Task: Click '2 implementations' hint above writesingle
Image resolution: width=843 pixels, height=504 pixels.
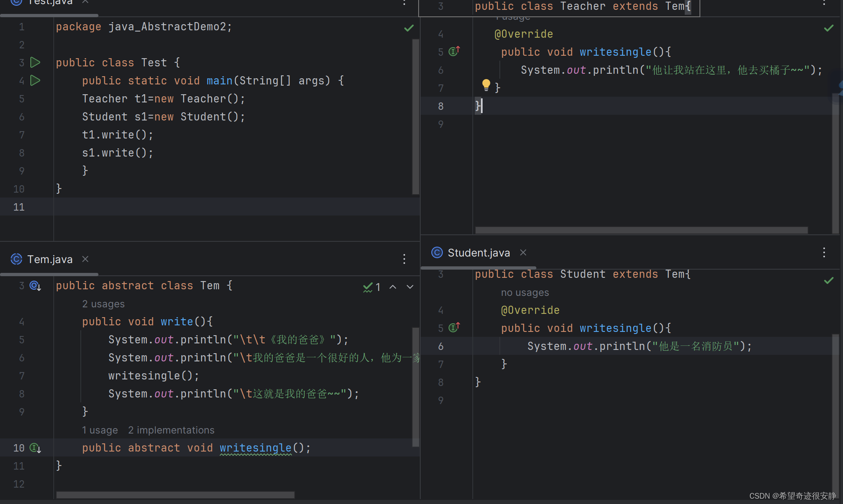Action: coord(171,430)
